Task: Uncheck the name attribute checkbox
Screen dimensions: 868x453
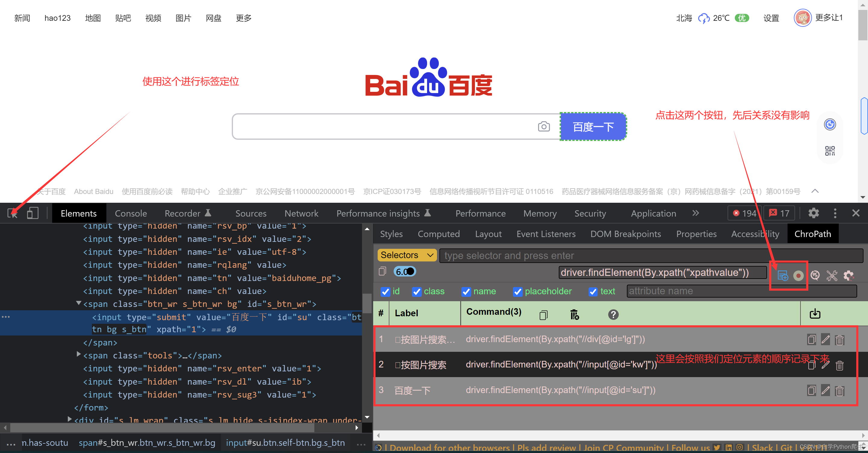Action: [x=466, y=292]
